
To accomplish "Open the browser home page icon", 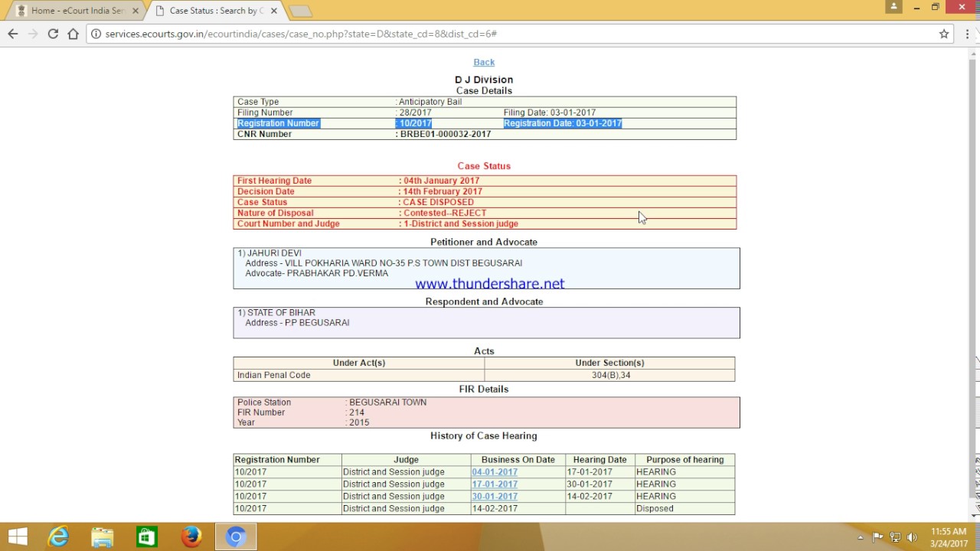I will 73,34.
